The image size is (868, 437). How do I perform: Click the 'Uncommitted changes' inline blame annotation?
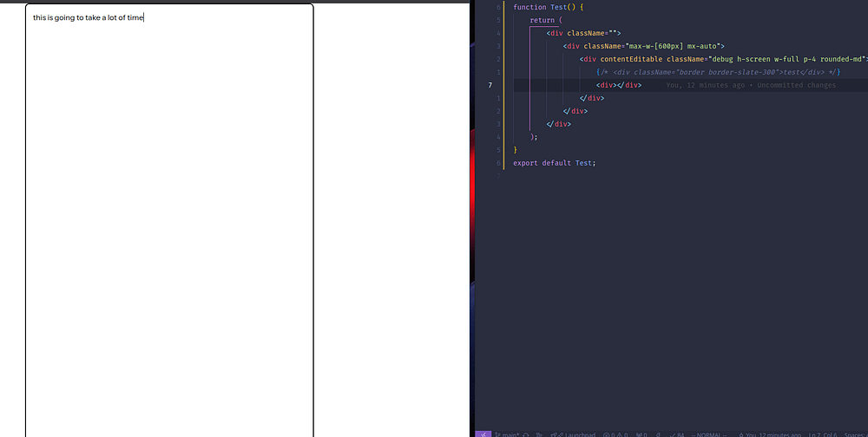pos(797,85)
